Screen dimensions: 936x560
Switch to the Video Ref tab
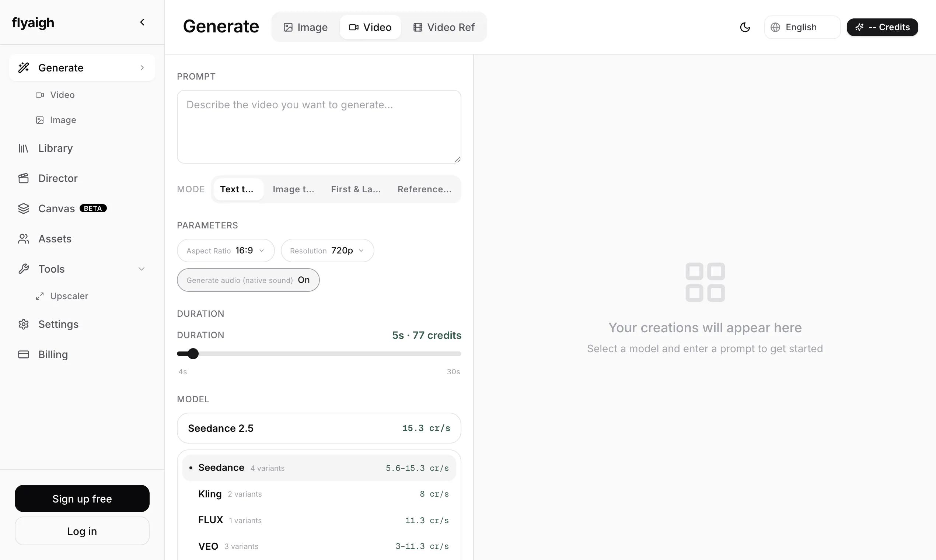click(443, 27)
